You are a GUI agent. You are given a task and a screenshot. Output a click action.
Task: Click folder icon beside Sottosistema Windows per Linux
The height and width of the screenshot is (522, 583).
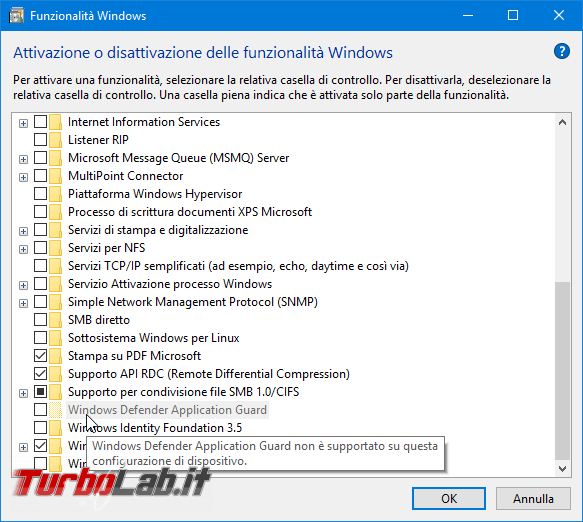pos(55,338)
